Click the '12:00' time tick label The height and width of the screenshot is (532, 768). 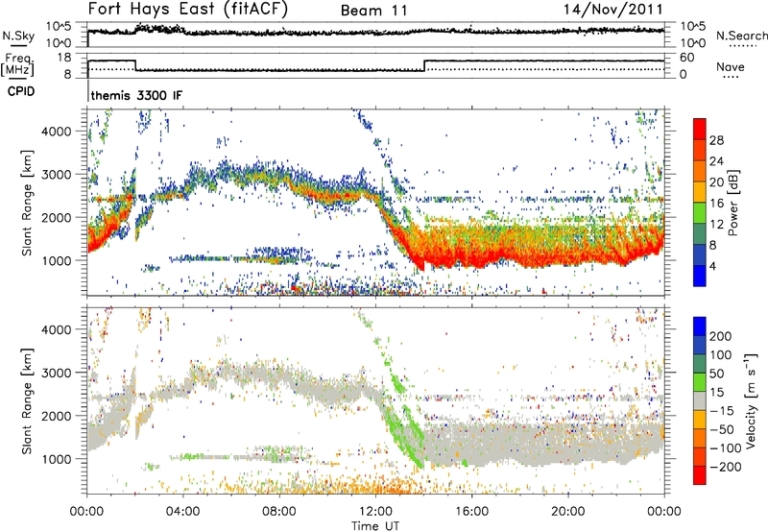[375, 512]
